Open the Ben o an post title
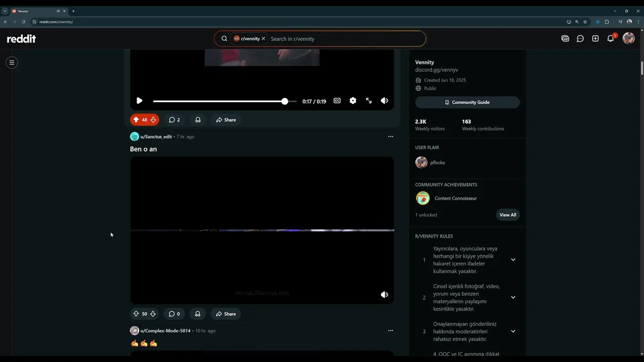The width and height of the screenshot is (644, 362). [x=143, y=149]
